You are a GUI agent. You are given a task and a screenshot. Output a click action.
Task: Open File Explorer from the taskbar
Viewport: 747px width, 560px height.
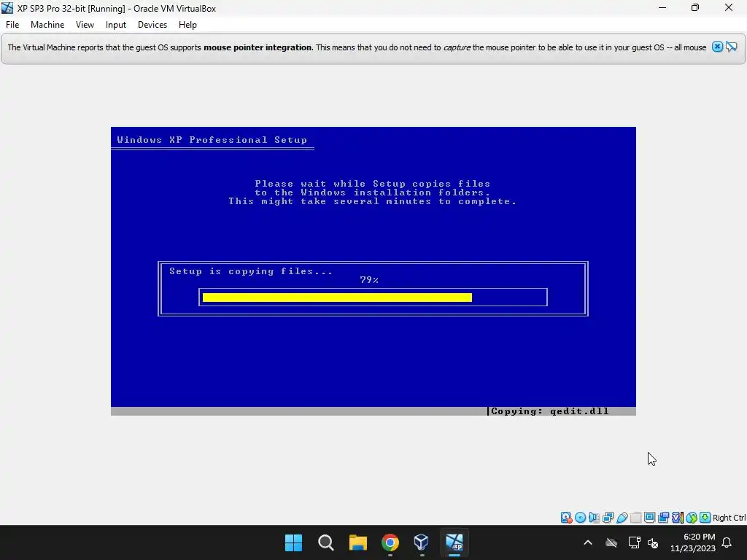click(357, 542)
